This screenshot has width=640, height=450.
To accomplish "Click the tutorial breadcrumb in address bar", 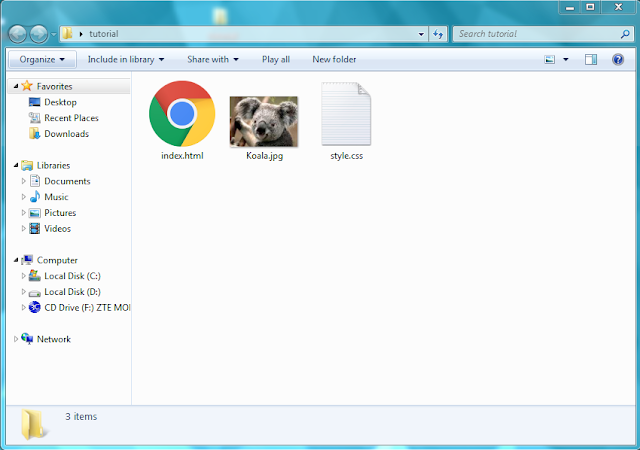I will [104, 34].
